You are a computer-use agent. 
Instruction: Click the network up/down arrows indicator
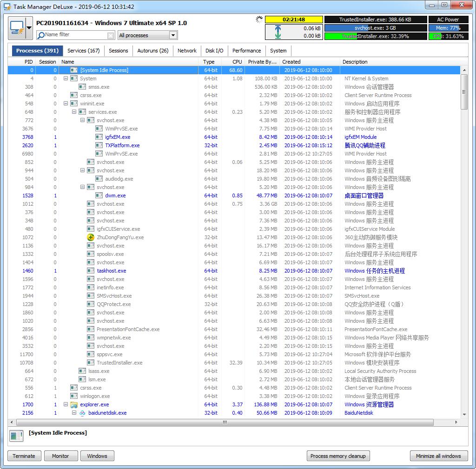point(278,32)
